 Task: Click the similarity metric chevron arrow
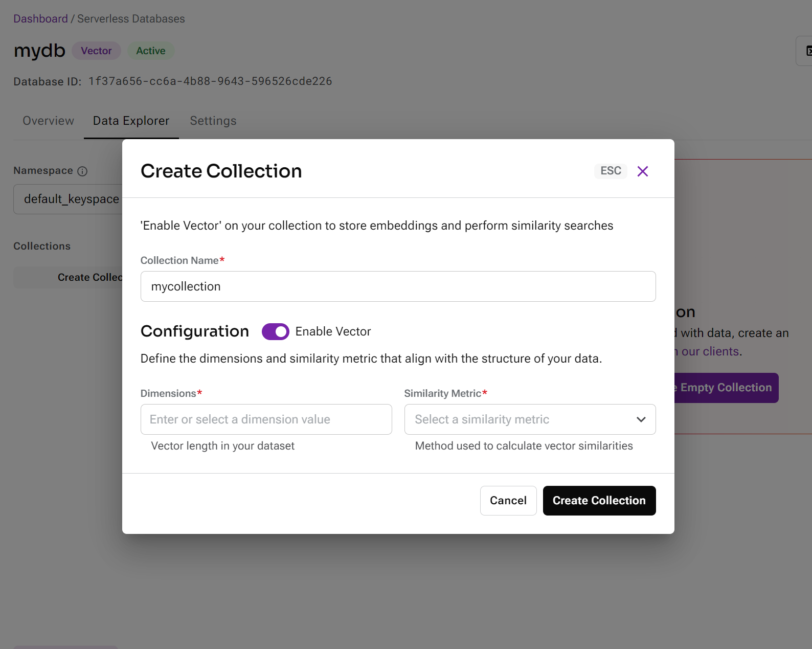pyautogui.click(x=641, y=419)
